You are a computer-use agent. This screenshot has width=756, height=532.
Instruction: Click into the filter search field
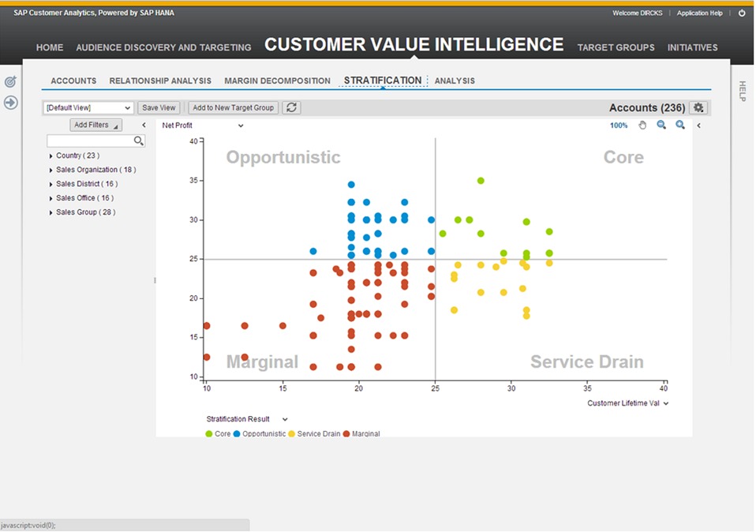90,140
